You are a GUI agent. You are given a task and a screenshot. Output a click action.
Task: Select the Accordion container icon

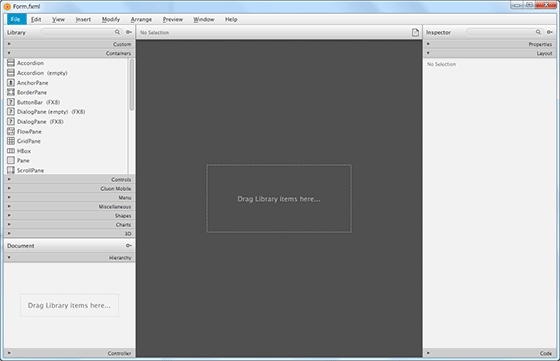point(11,63)
